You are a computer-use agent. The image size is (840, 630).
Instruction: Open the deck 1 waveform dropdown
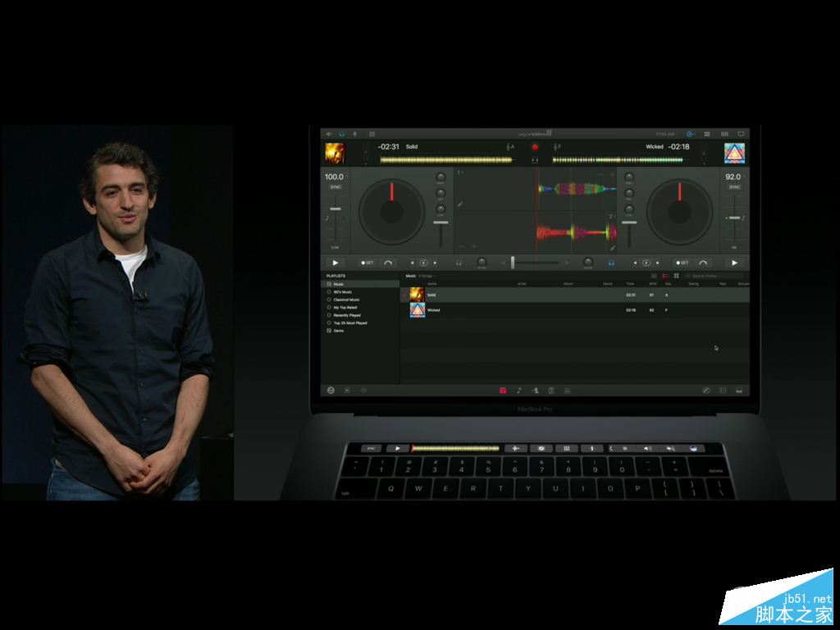pyautogui.click(x=460, y=172)
